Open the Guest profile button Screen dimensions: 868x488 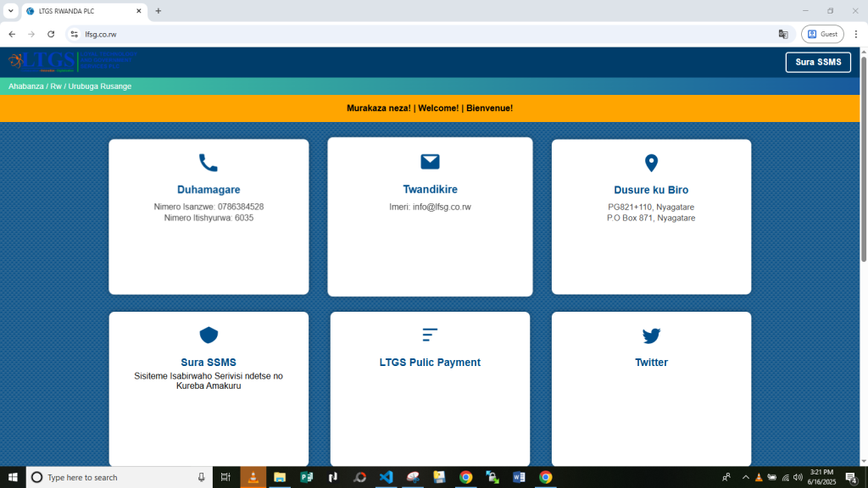coord(822,34)
